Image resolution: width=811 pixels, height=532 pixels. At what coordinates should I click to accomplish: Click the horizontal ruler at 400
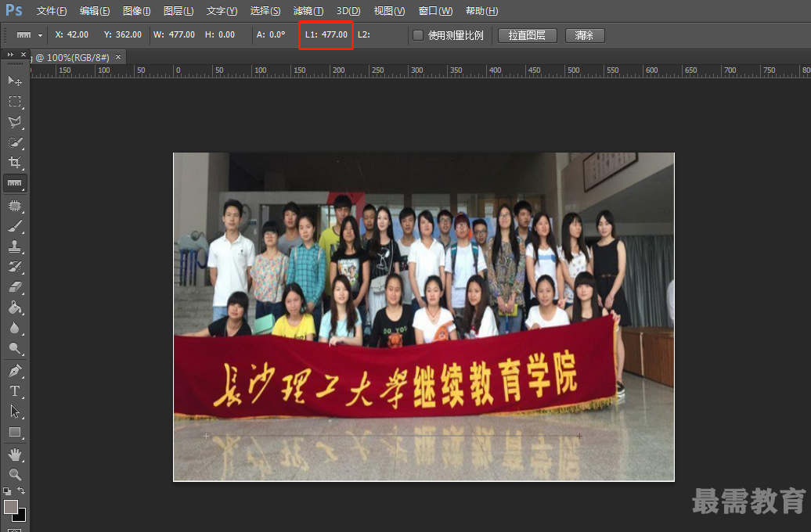(495, 70)
